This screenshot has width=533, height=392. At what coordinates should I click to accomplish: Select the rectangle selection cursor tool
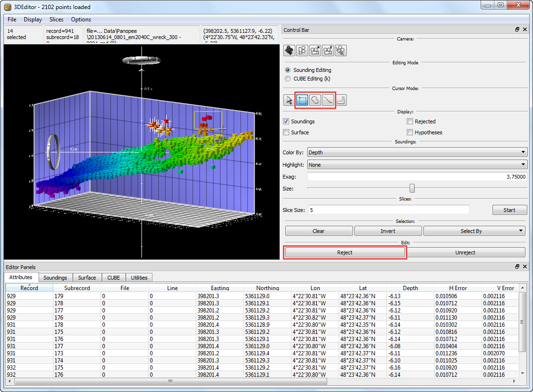(302, 100)
